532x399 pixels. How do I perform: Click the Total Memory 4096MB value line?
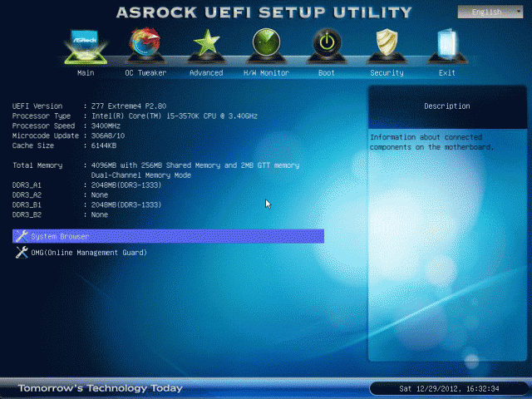coord(195,165)
